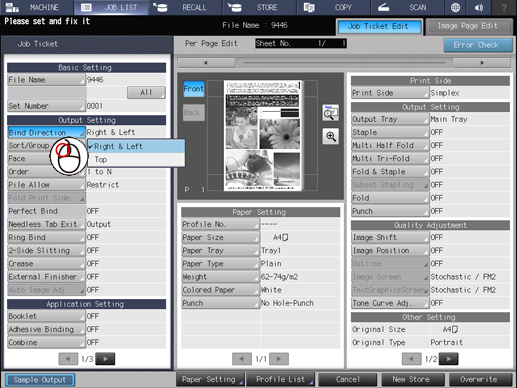Open Ring Bind setting
The height and width of the screenshot is (388, 517).
pyautogui.click(x=46, y=237)
